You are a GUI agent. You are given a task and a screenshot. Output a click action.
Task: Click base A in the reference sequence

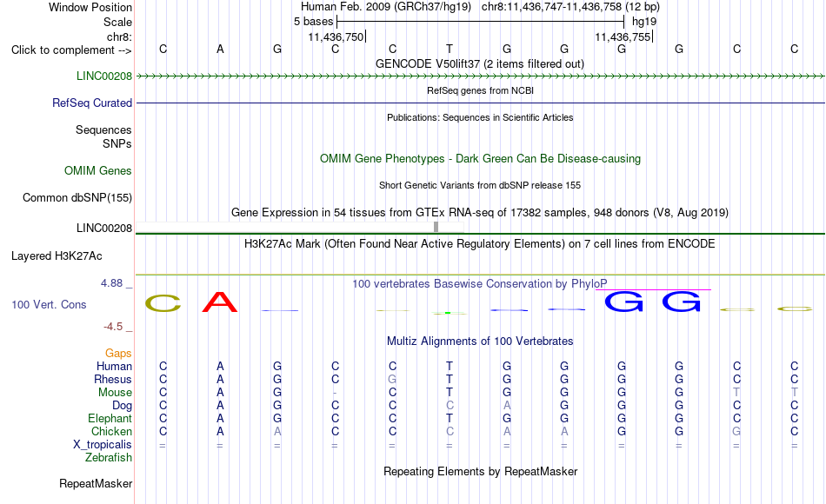tap(220, 49)
